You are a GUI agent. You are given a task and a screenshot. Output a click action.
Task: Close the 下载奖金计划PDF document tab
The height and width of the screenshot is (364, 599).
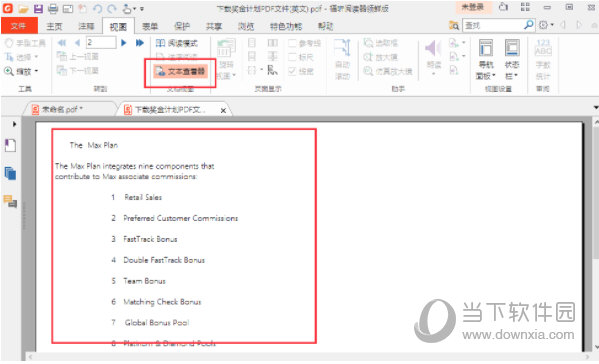click(223, 110)
